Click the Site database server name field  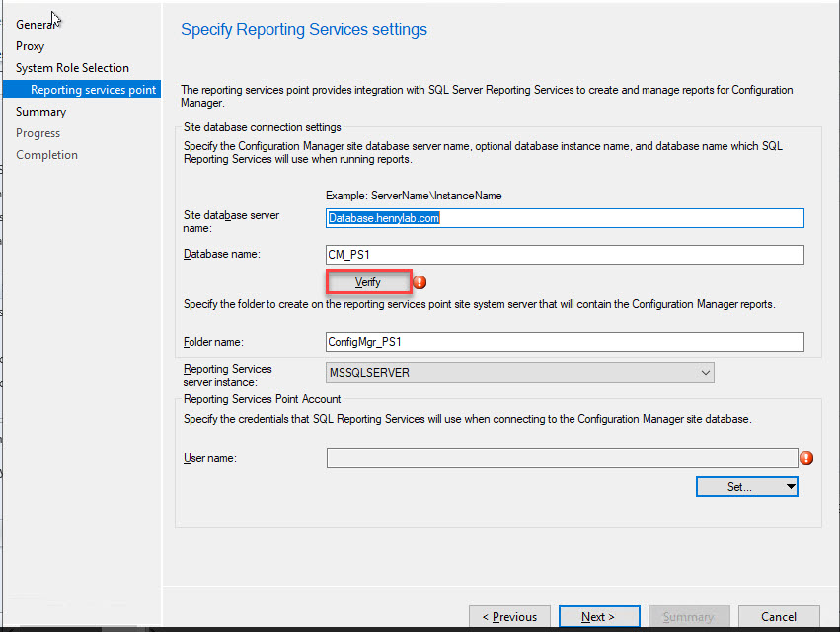[x=565, y=218]
